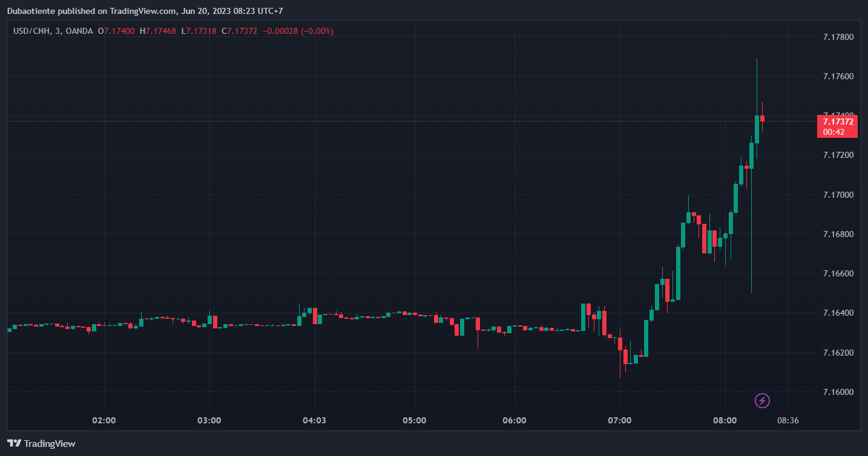
Task: Click the TradingView logo in the footer
Action: tap(41, 443)
